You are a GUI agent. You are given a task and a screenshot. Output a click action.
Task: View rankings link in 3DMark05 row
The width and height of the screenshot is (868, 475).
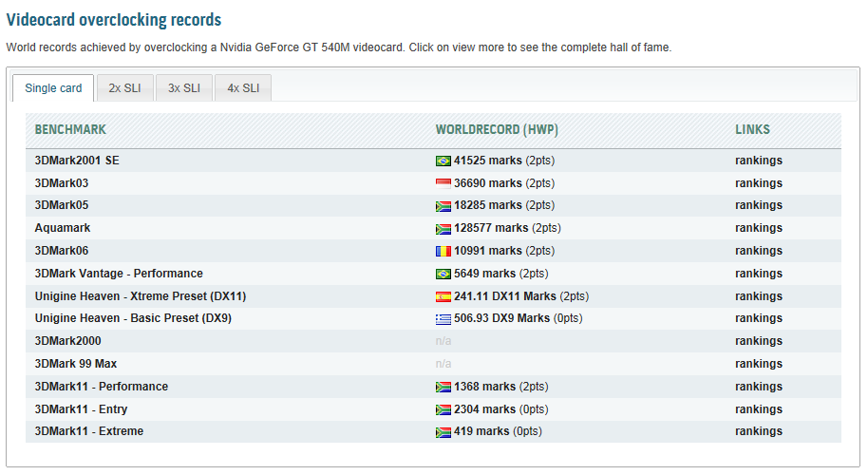coord(759,205)
